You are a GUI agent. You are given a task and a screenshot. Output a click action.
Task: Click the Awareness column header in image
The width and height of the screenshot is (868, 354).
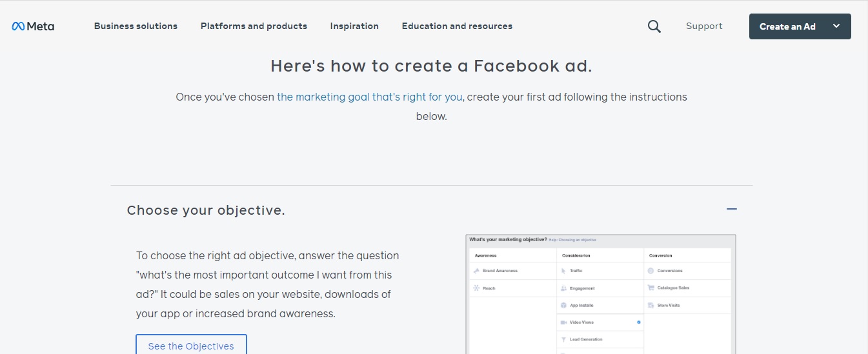[x=485, y=255]
